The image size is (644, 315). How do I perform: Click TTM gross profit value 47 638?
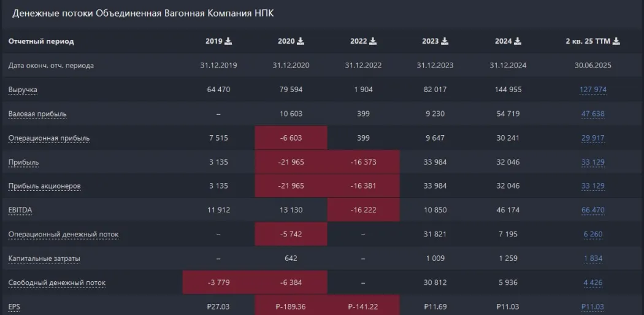592,114
